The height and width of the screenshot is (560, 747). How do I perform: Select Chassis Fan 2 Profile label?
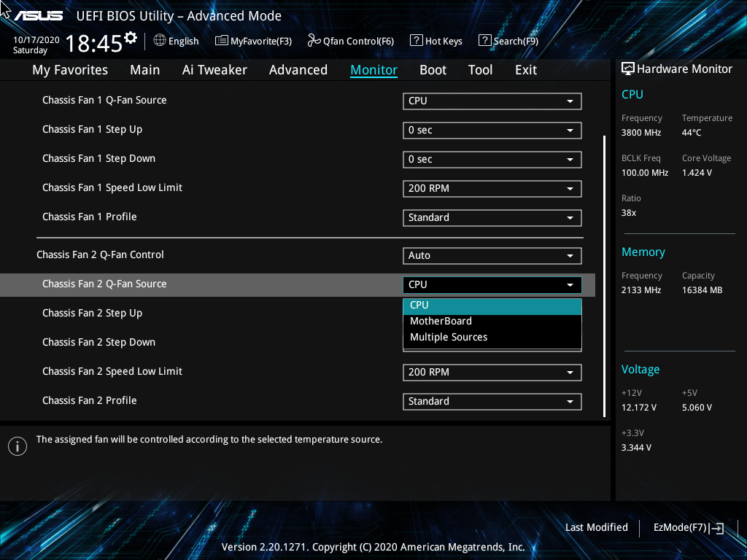click(90, 401)
